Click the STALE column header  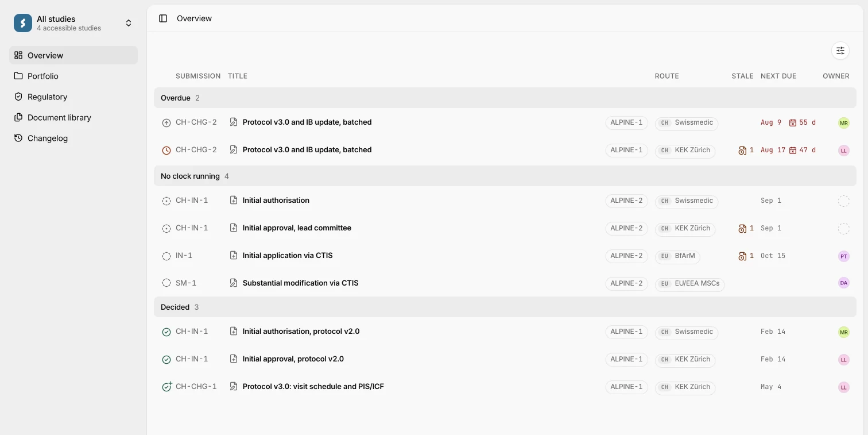coord(742,76)
